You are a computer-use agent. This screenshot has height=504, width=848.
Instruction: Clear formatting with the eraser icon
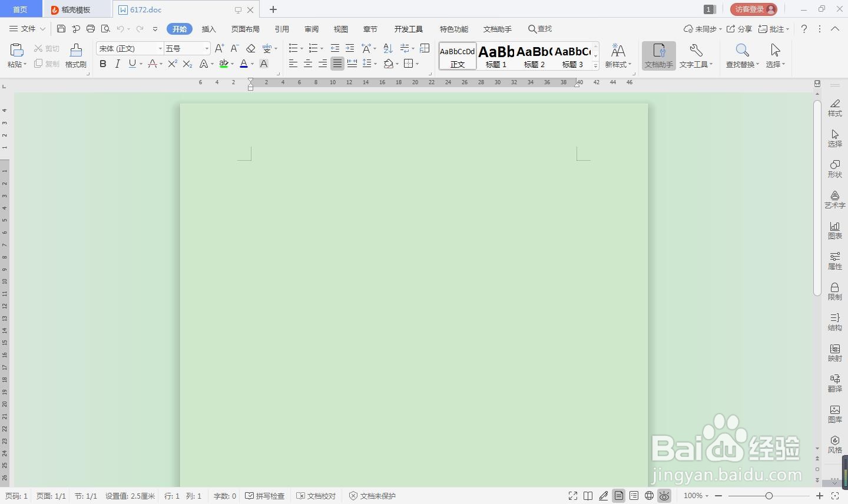coord(250,48)
